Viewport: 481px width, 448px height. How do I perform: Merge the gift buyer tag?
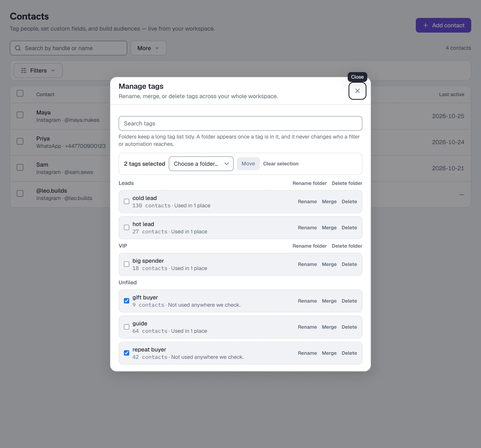(329, 301)
